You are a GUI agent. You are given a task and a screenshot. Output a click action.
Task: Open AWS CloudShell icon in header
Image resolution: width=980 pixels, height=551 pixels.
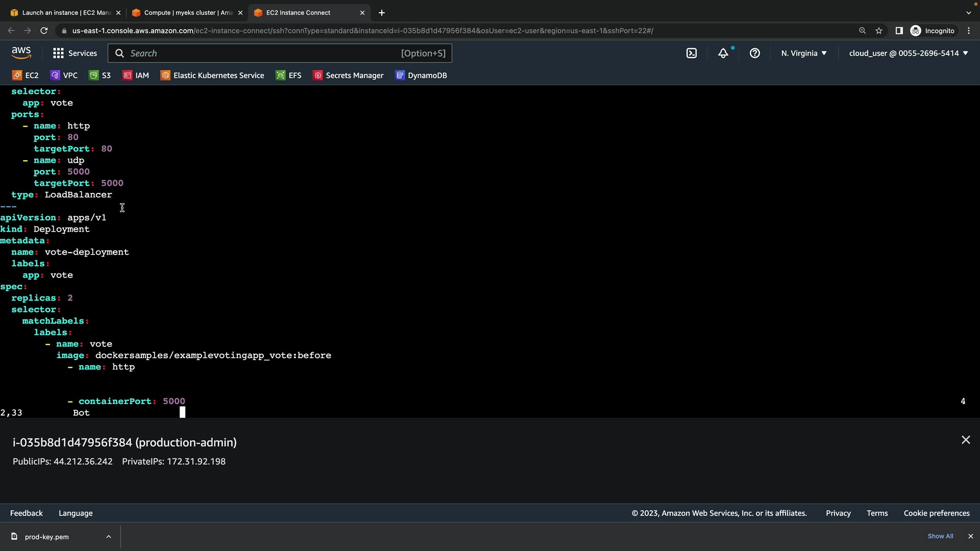pos(692,53)
